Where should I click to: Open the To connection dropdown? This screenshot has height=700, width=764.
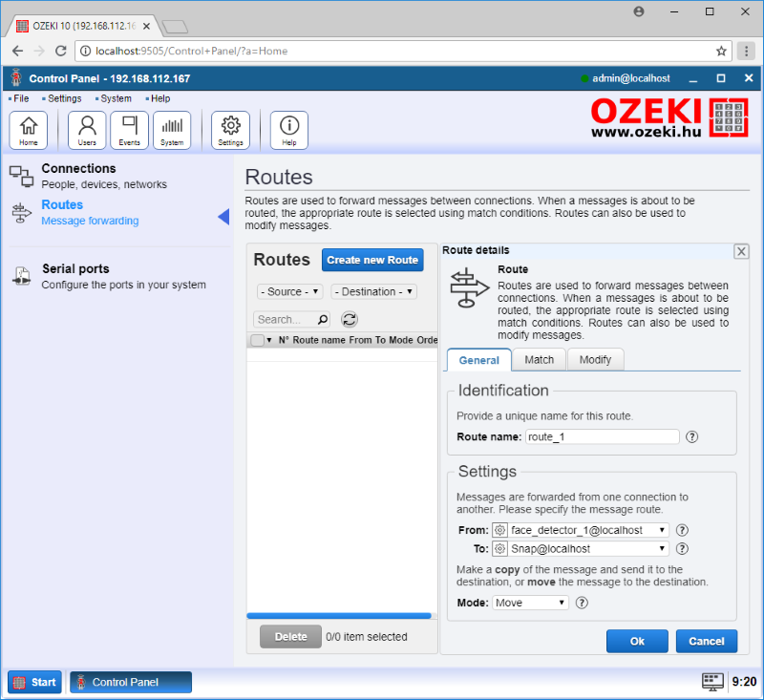(581, 549)
